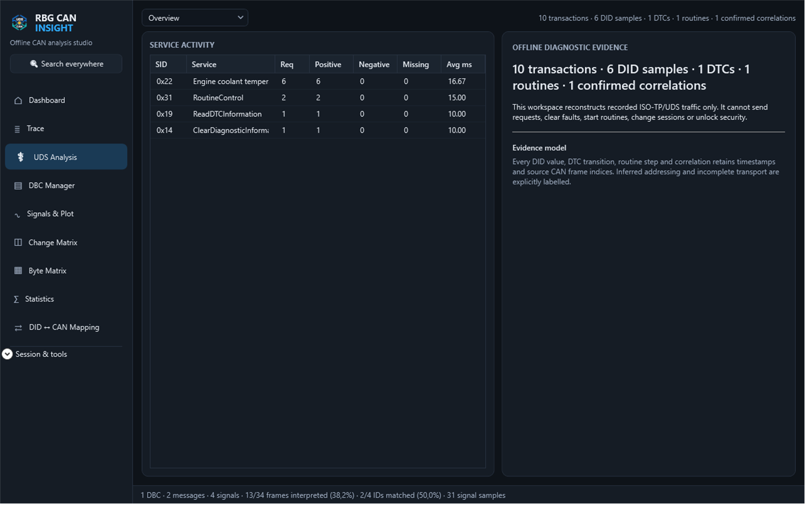Sort by the Negative column header

coord(376,64)
